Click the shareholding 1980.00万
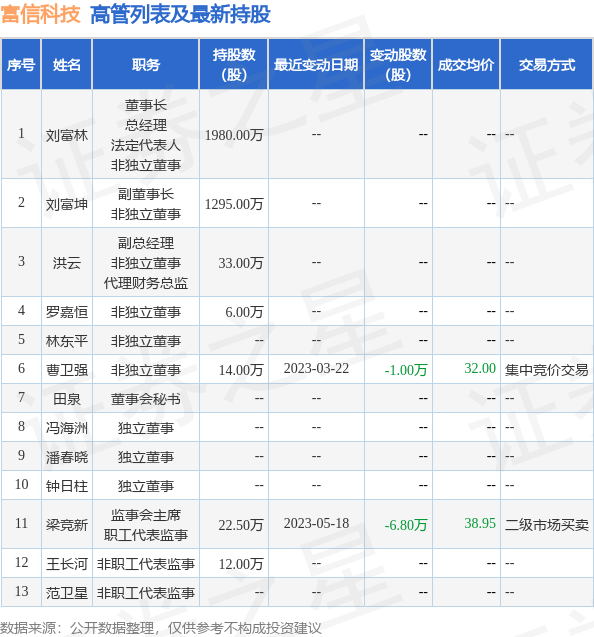 point(234,135)
